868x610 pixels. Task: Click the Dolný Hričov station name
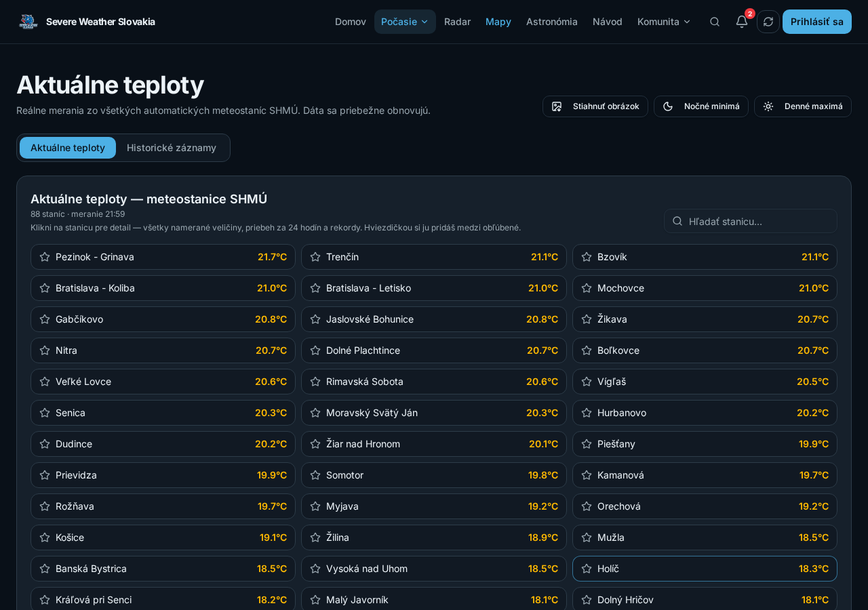click(x=625, y=600)
